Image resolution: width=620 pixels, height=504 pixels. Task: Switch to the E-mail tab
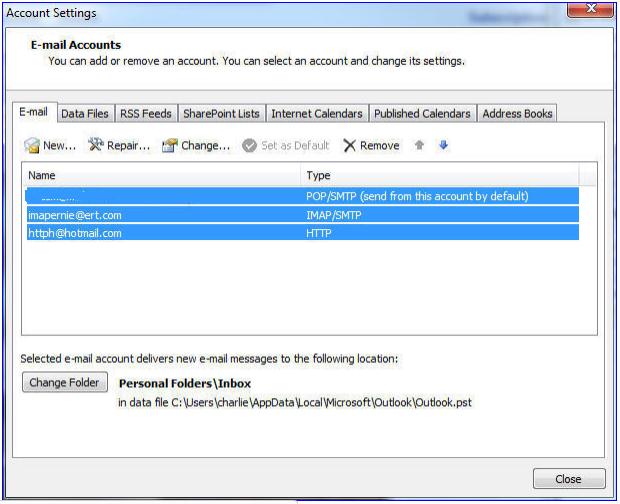coord(33,113)
